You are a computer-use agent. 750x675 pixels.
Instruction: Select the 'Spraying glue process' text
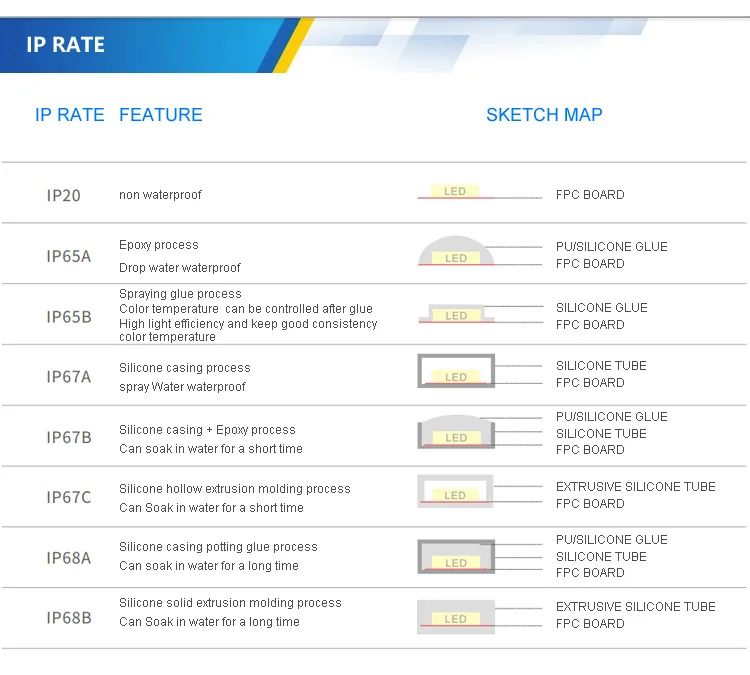180,294
